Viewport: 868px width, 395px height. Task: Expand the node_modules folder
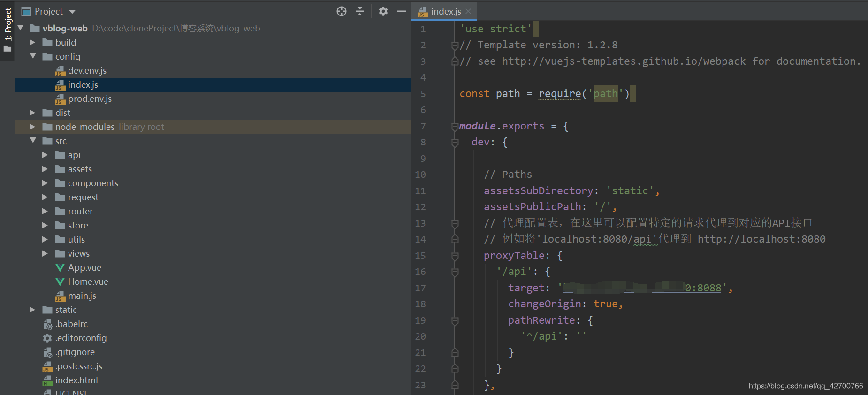click(32, 127)
